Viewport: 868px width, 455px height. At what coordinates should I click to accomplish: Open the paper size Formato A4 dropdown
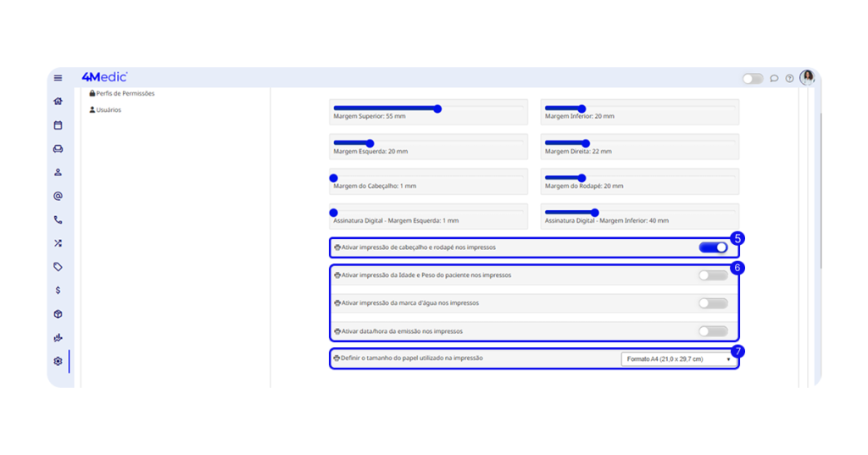(x=678, y=359)
